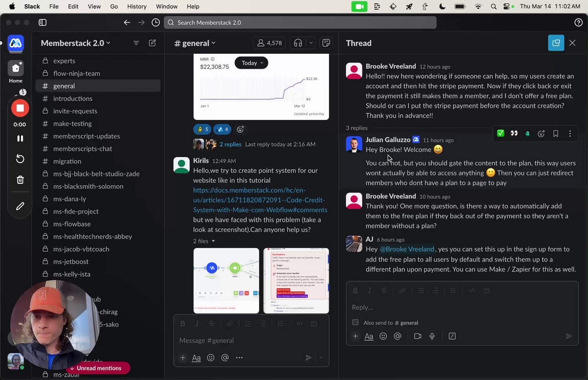Go to Home in the Slack sidebar
Viewport: 588px width, 380px height.
coord(16,72)
